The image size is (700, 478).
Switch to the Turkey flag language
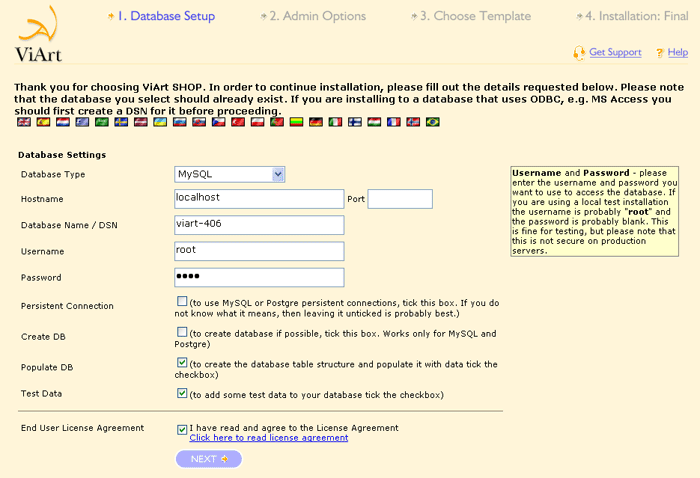[238, 122]
